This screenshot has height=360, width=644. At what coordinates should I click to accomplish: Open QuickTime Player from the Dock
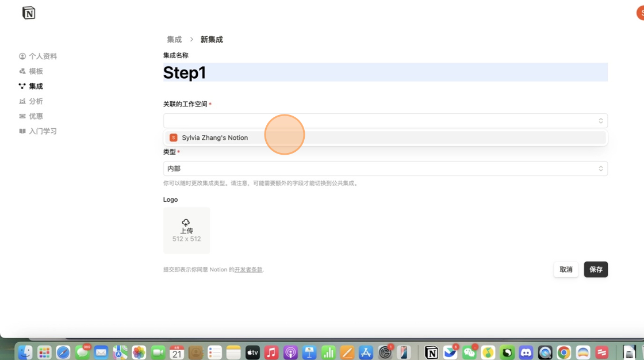(x=545, y=352)
